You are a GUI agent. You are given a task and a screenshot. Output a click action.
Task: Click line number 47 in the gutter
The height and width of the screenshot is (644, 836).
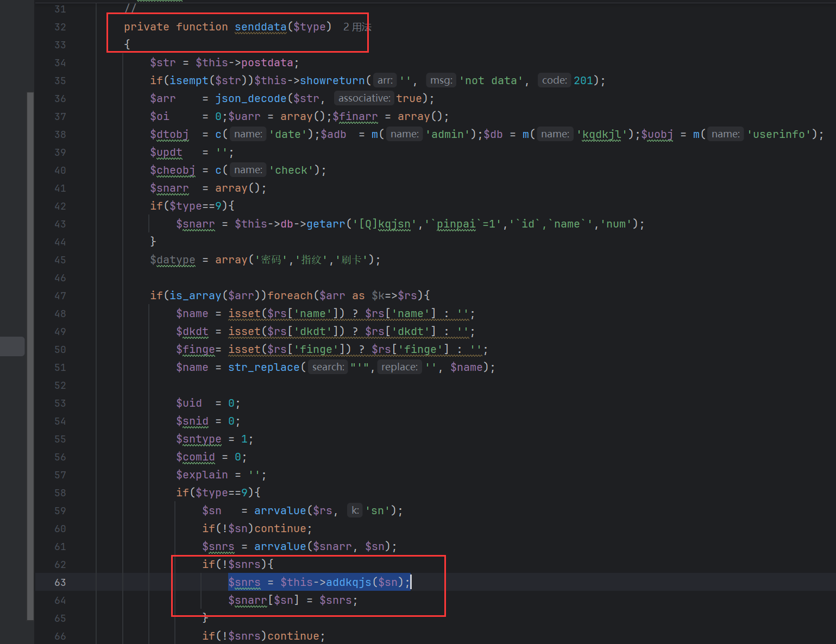point(60,296)
